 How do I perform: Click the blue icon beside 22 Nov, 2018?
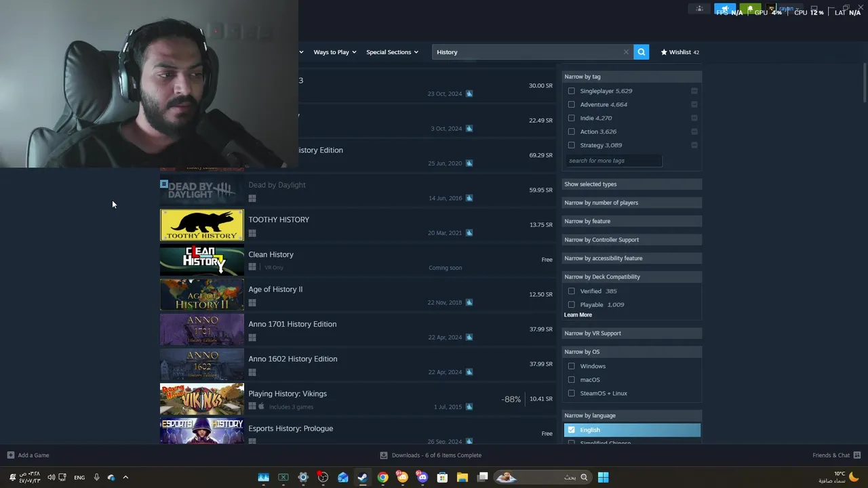469,302
